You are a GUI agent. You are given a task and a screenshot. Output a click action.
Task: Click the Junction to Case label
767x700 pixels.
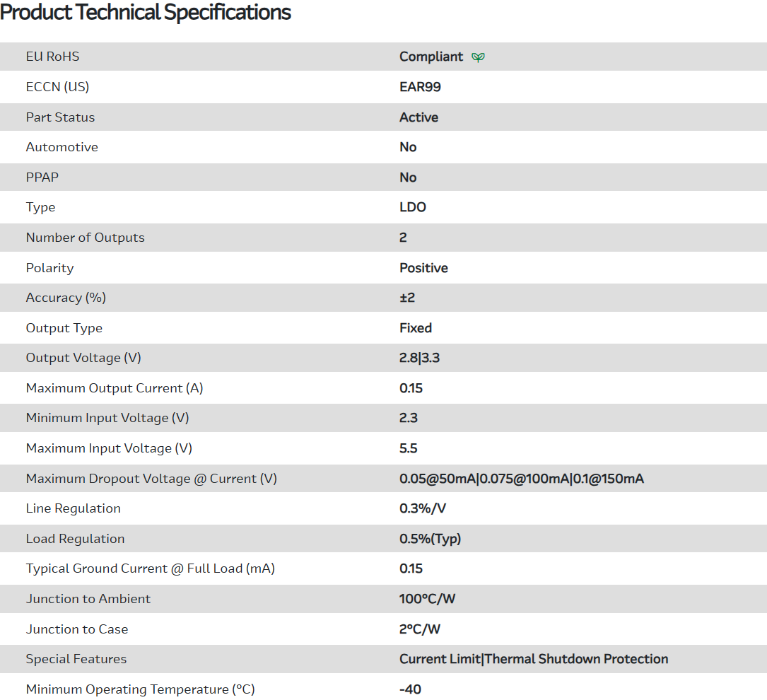tap(77, 629)
